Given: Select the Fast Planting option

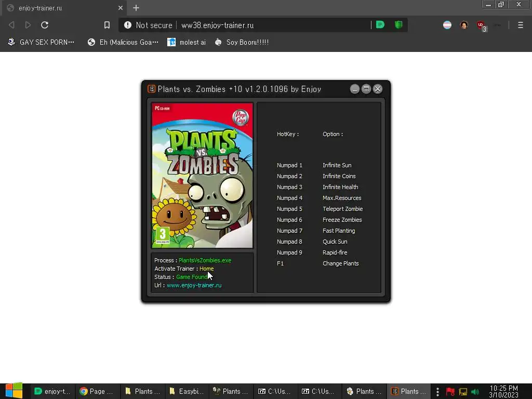Looking at the screenshot, I should coord(339,231).
